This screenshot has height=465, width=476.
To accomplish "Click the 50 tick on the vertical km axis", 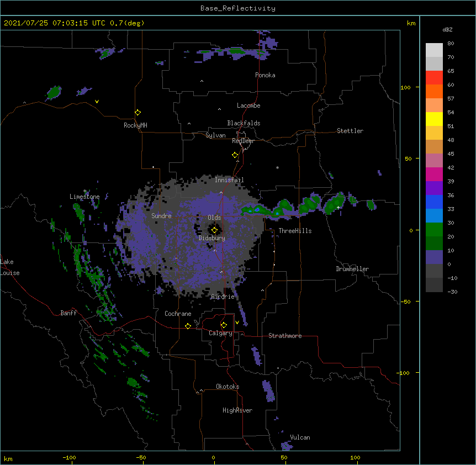I will [x=408, y=158].
